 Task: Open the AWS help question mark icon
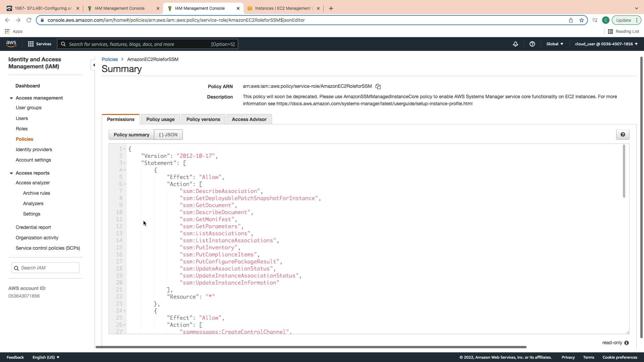[x=532, y=44]
